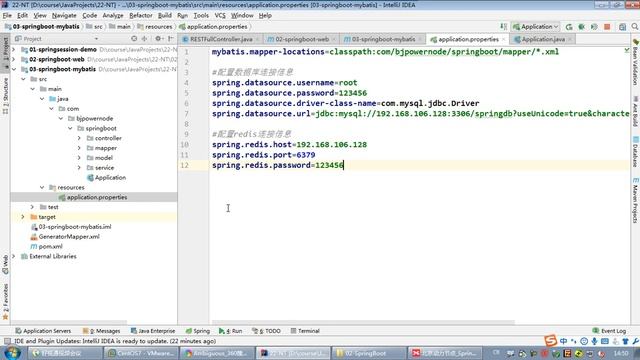Open the Database side panel
640x360 pixels.
(636, 152)
